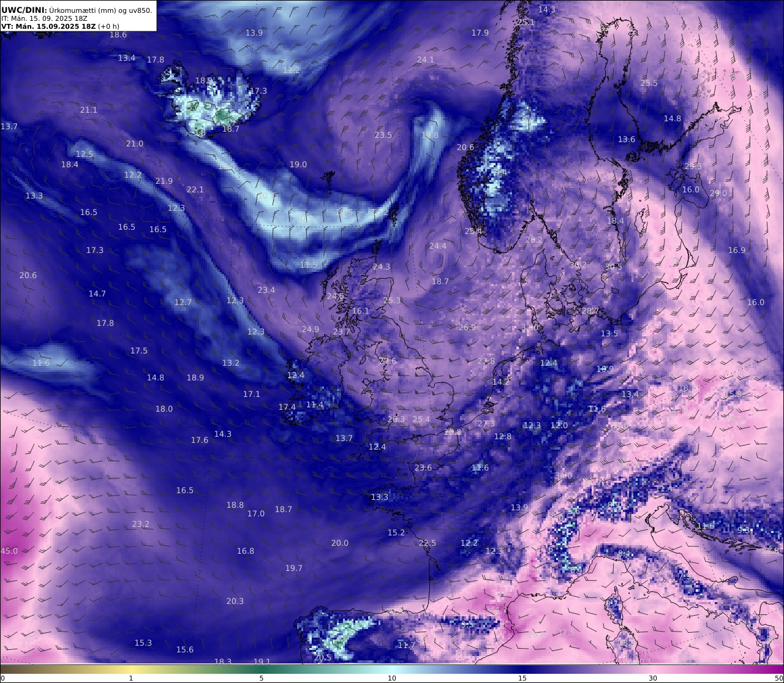Click the colorbar tick labeled 10
The image size is (784, 683).
(x=392, y=678)
